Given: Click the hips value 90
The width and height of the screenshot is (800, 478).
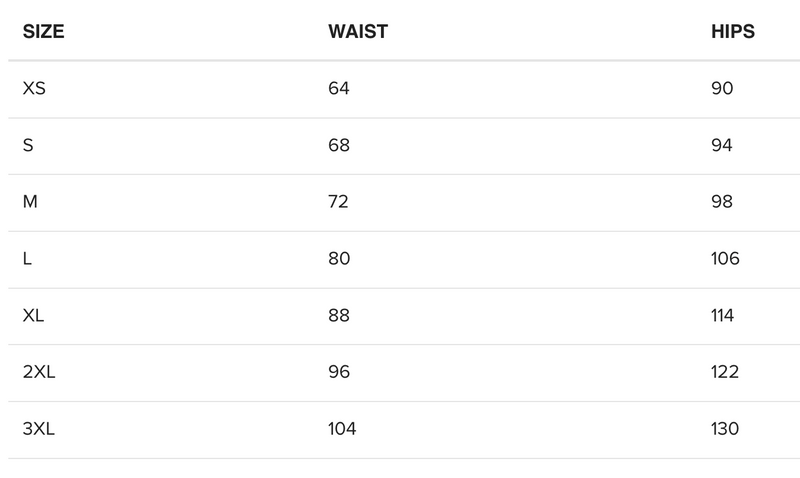Looking at the screenshot, I should [722, 89].
